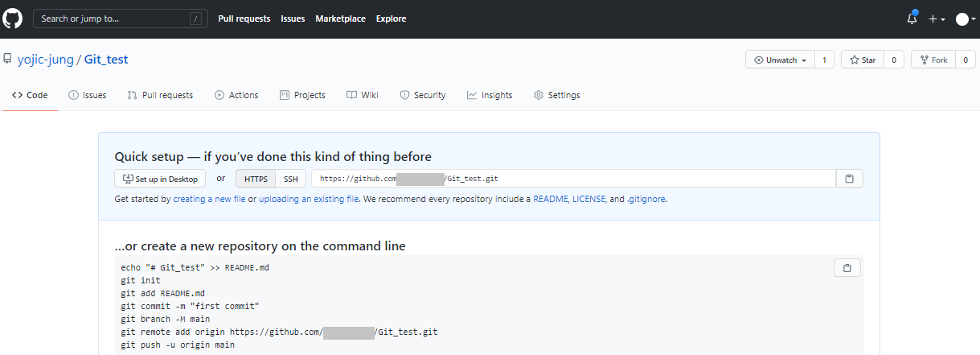Open the Security tab
This screenshot has width=980, height=355.
coord(423,95)
